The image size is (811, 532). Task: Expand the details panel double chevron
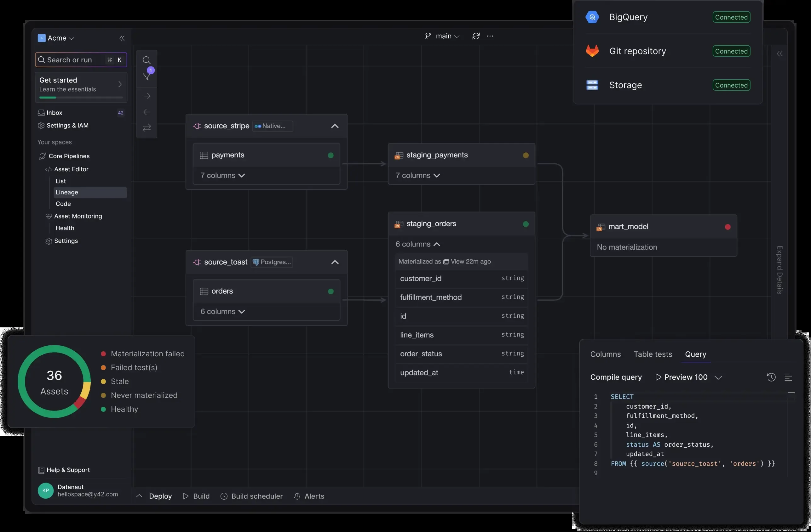pos(780,54)
